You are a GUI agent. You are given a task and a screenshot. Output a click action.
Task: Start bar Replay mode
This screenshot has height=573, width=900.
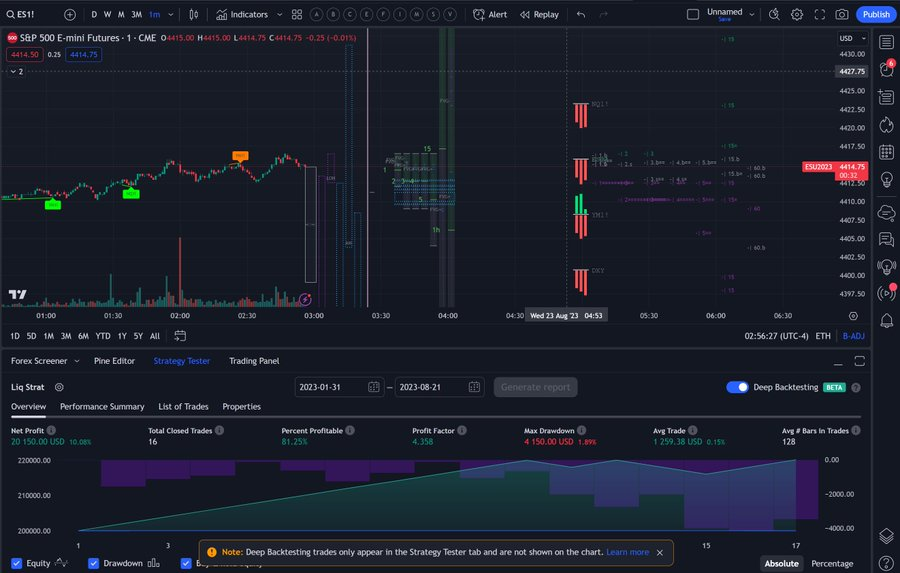click(539, 14)
